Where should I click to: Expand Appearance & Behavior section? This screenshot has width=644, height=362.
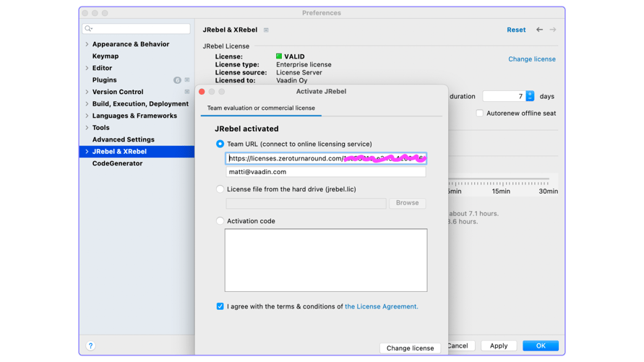point(87,44)
